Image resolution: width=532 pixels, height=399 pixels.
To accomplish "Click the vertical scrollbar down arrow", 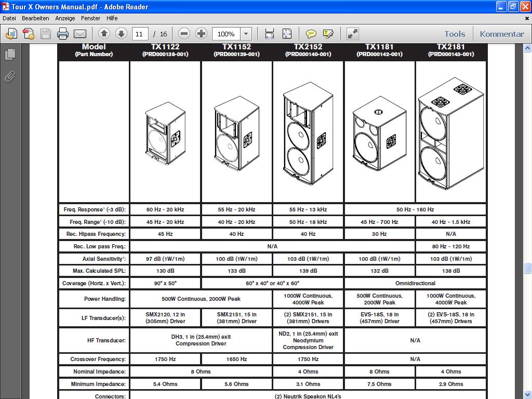I will pyautogui.click(x=527, y=395).
